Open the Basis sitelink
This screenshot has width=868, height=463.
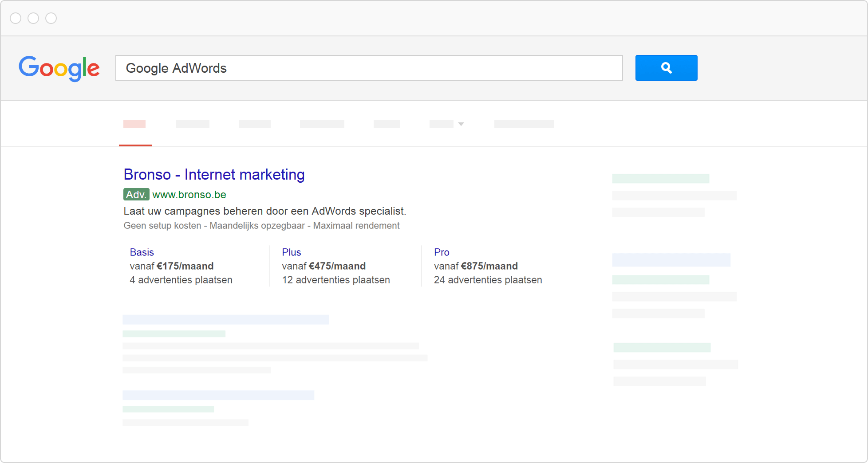coord(142,252)
